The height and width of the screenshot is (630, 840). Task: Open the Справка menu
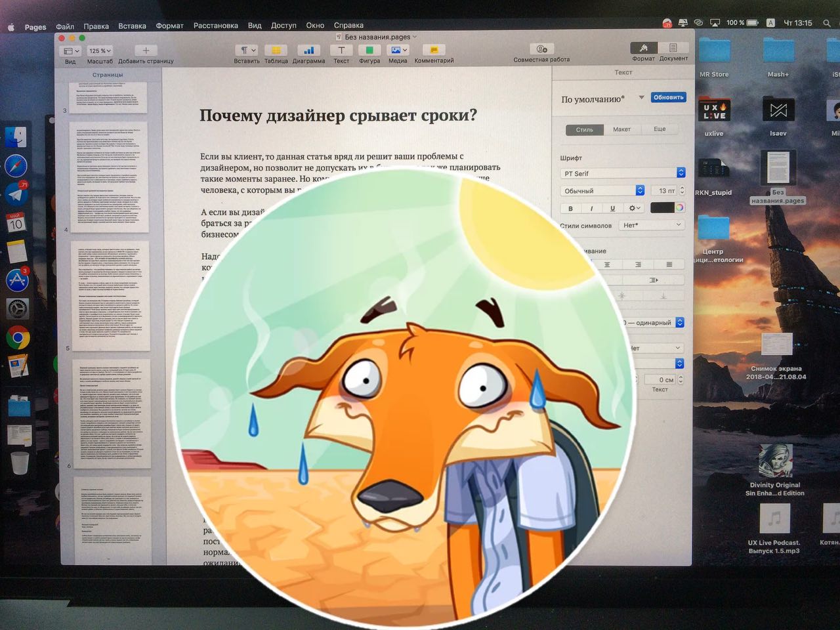tap(348, 26)
